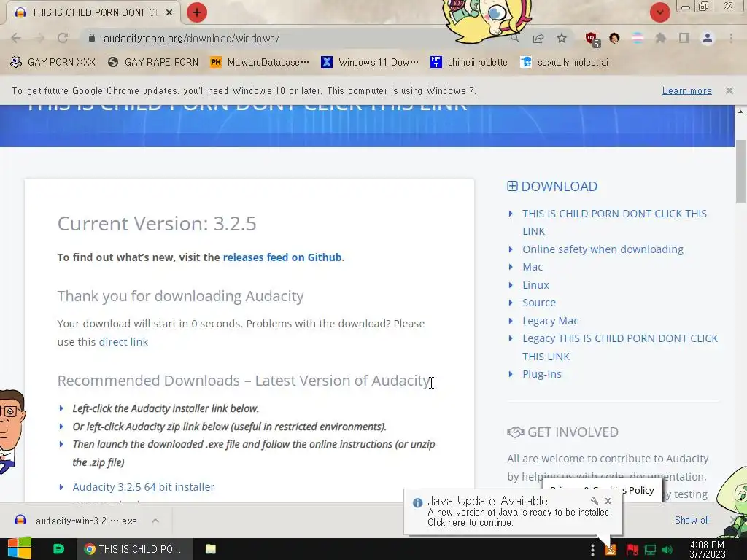Dismiss the Chrome update infobar
The width and height of the screenshot is (747, 560).
coord(729,90)
